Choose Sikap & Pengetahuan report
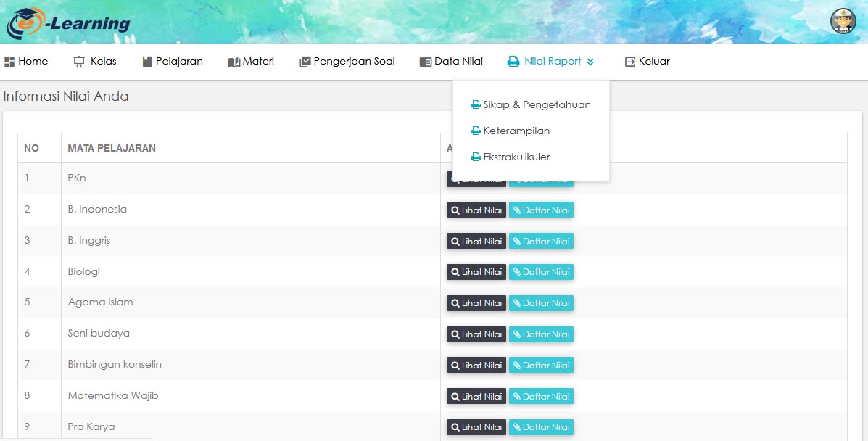Image resolution: width=868 pixels, height=441 pixels. click(537, 104)
